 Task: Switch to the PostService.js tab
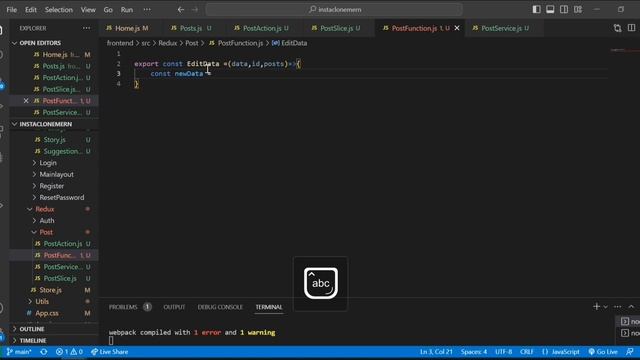pos(504,28)
